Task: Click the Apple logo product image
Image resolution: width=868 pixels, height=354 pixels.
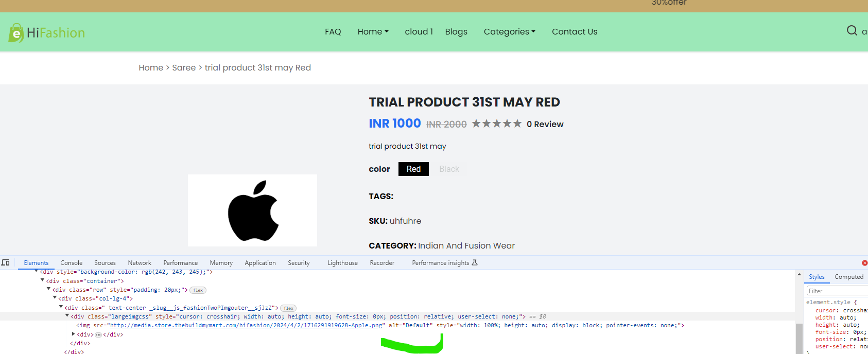Action: pyautogui.click(x=252, y=210)
